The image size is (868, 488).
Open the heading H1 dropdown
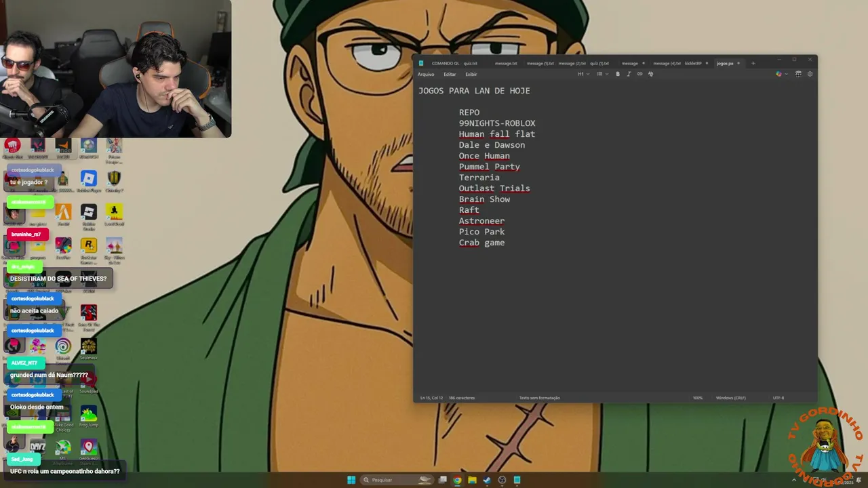pos(583,74)
